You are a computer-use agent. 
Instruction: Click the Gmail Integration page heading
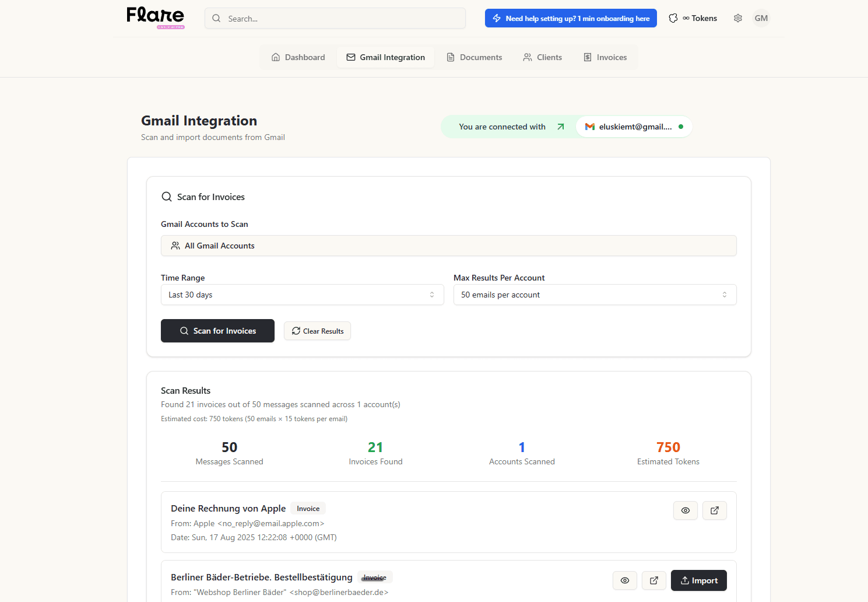coord(199,121)
